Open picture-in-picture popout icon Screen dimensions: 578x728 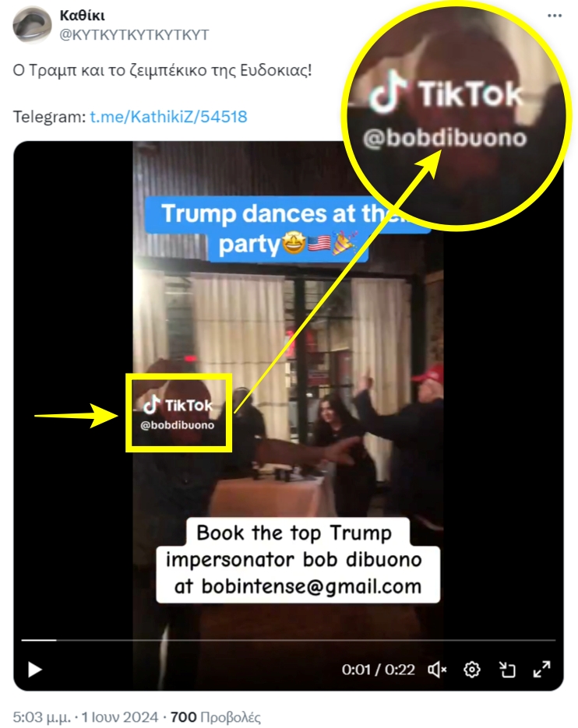pyautogui.click(x=507, y=670)
